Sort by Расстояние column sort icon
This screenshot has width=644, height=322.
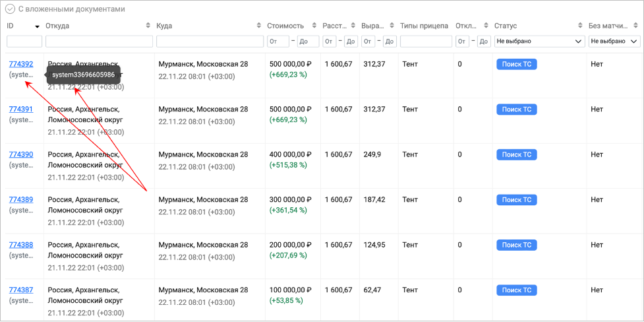tap(353, 26)
